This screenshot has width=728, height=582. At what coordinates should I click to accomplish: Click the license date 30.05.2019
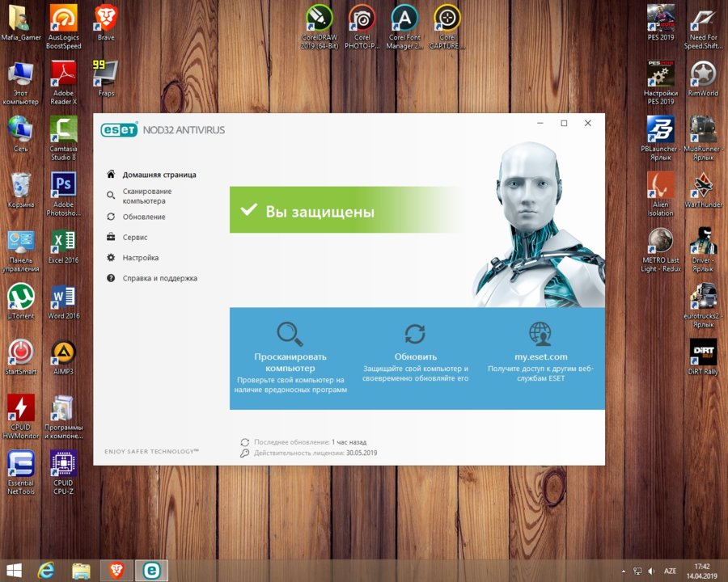362,453
